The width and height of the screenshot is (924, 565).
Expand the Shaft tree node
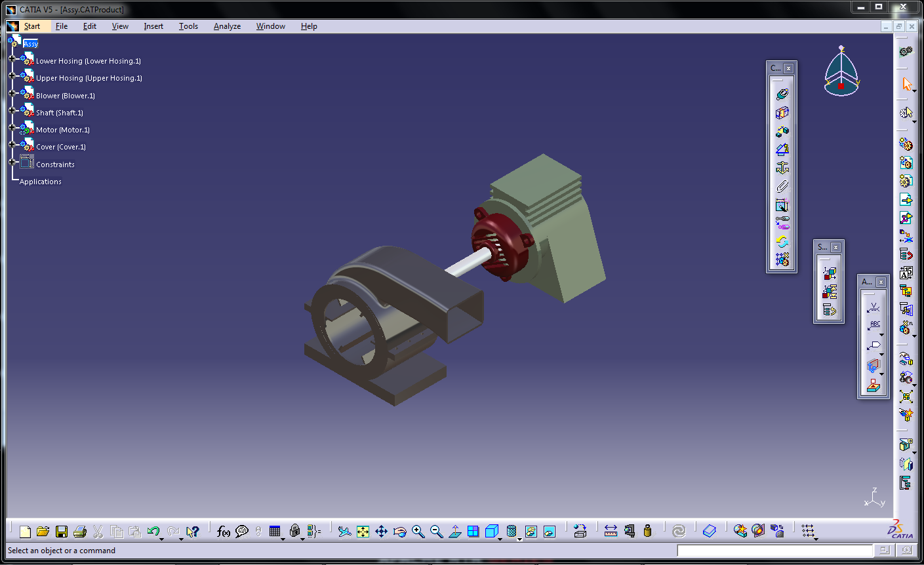click(x=12, y=110)
